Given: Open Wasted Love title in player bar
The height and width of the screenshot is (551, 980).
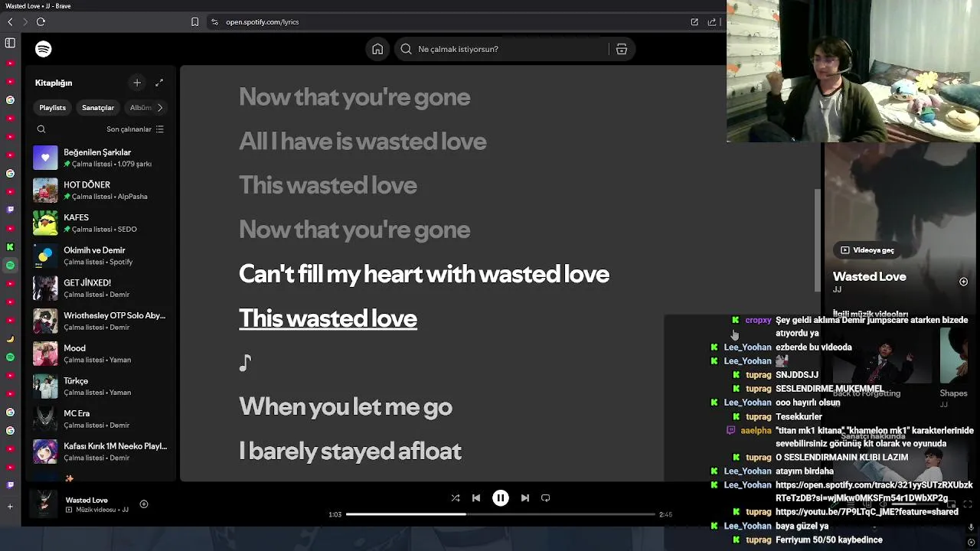Looking at the screenshot, I should click(x=87, y=500).
